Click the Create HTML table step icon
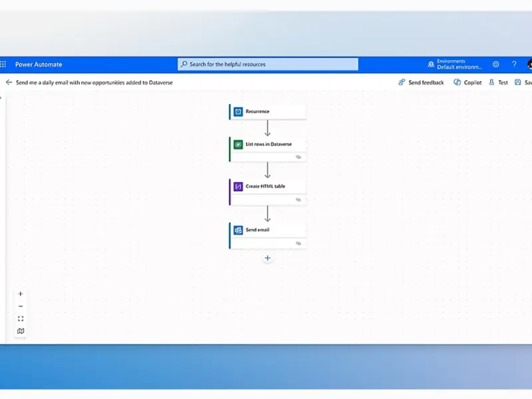The width and height of the screenshot is (532, 399). point(238,187)
